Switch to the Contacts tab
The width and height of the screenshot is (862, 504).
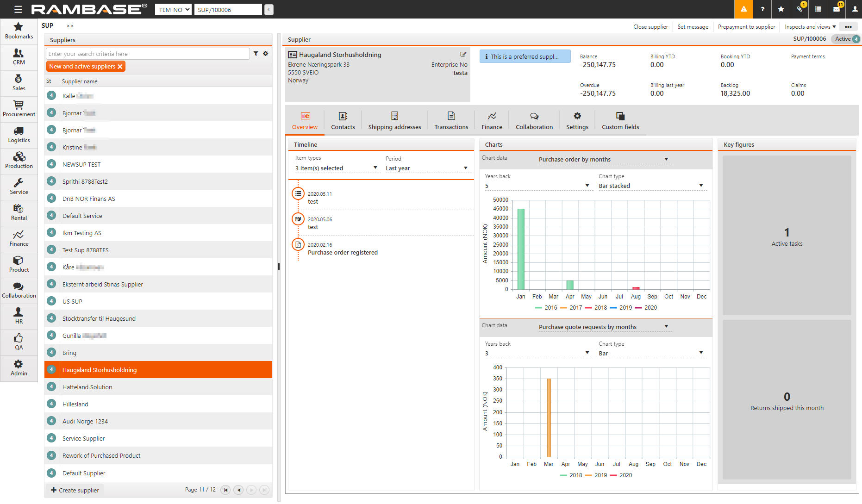pos(343,121)
